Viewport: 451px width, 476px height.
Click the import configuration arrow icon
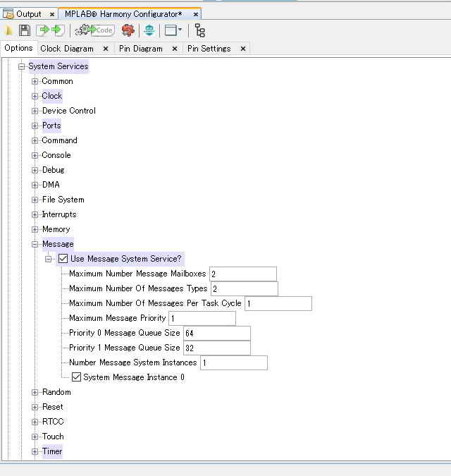(43, 30)
